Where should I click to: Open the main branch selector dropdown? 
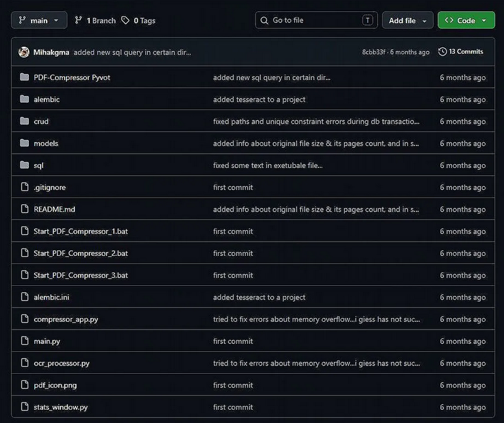[40, 20]
